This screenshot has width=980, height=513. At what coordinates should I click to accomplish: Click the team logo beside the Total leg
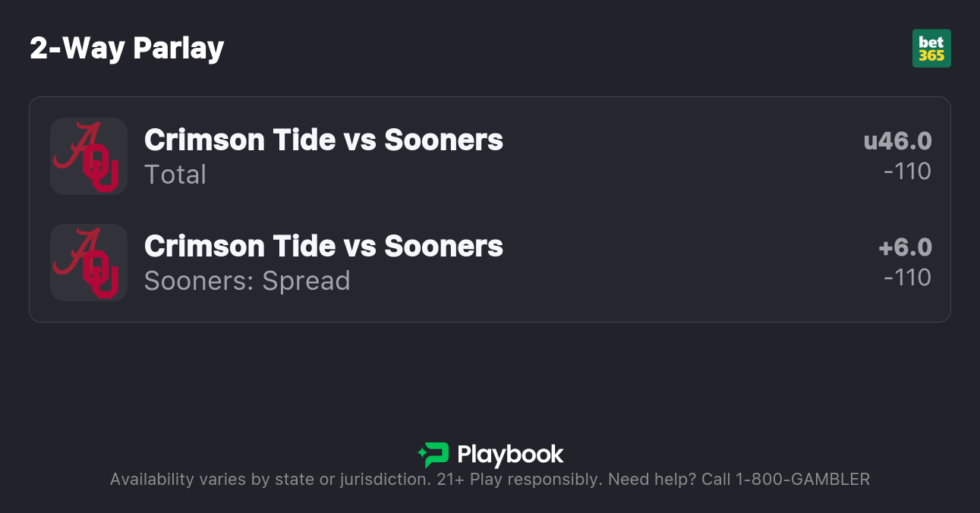click(x=89, y=156)
